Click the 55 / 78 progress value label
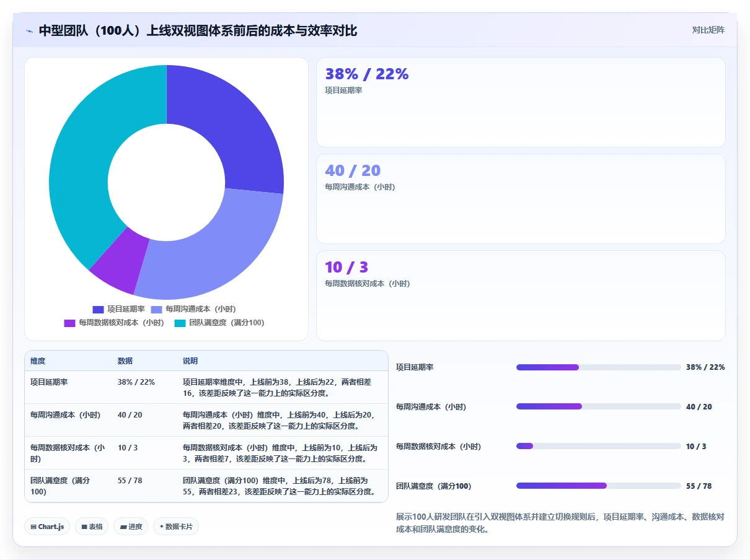Image resolution: width=750 pixels, height=560 pixels. point(699,486)
